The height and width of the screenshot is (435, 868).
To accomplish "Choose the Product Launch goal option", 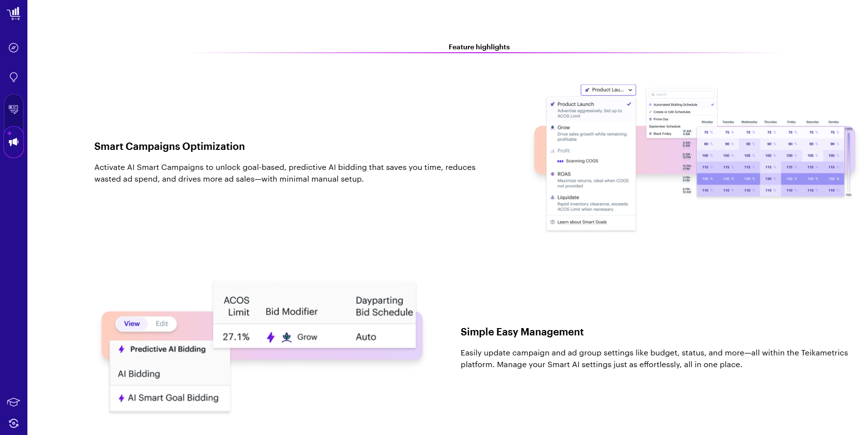I will 591,110.
